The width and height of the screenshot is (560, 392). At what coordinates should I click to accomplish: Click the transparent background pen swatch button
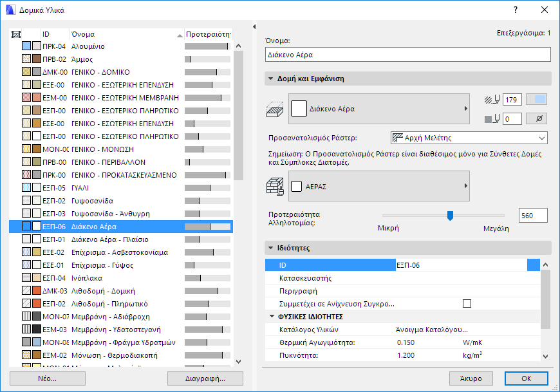point(536,118)
